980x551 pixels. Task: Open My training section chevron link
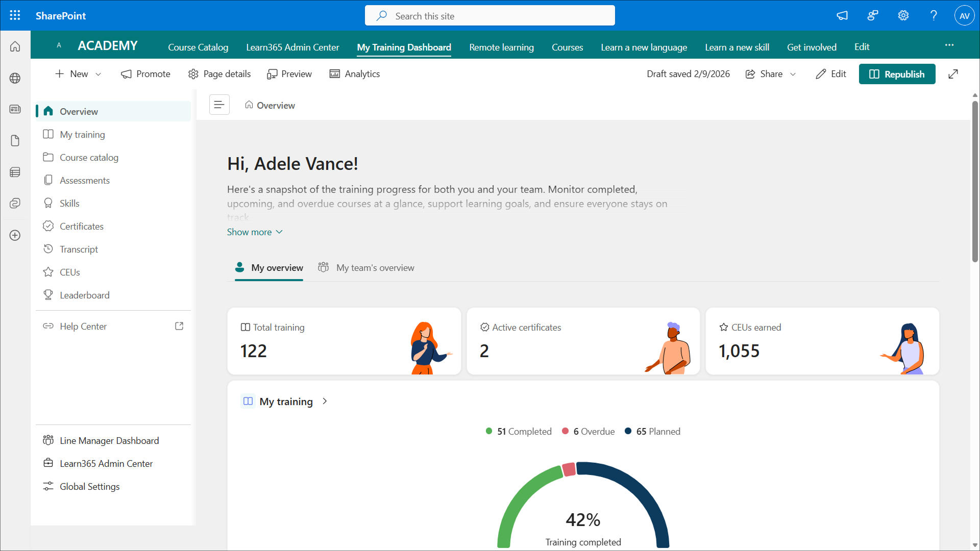(x=325, y=402)
